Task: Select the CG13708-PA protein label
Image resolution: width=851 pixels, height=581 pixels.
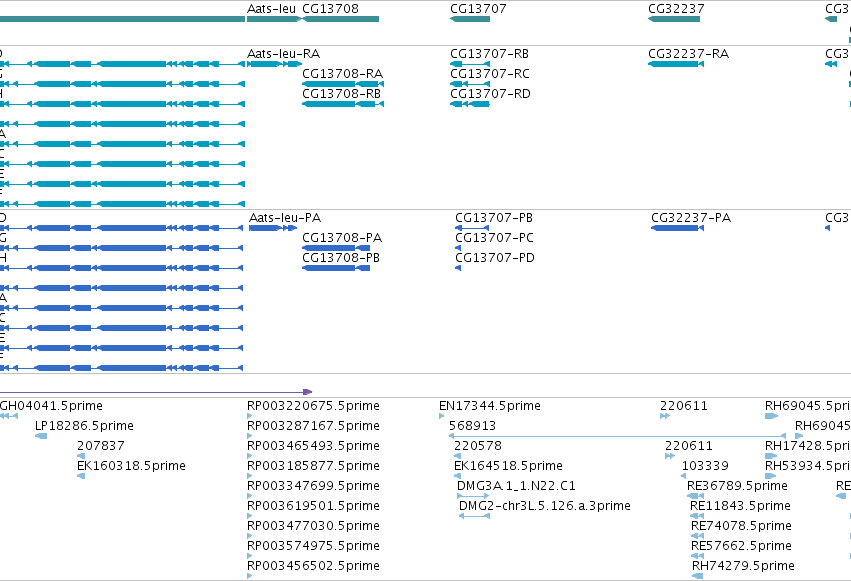Action: coord(342,238)
